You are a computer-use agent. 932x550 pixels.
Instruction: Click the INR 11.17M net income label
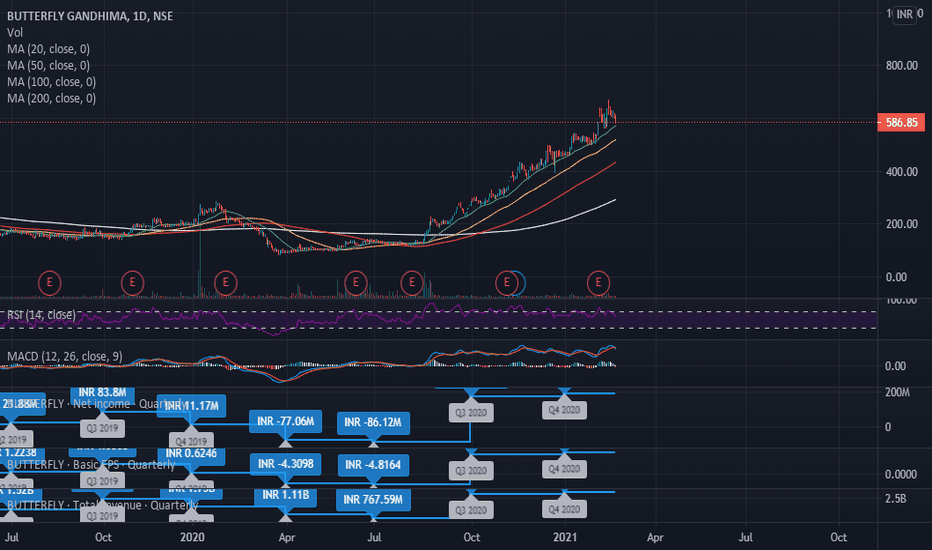(x=191, y=406)
